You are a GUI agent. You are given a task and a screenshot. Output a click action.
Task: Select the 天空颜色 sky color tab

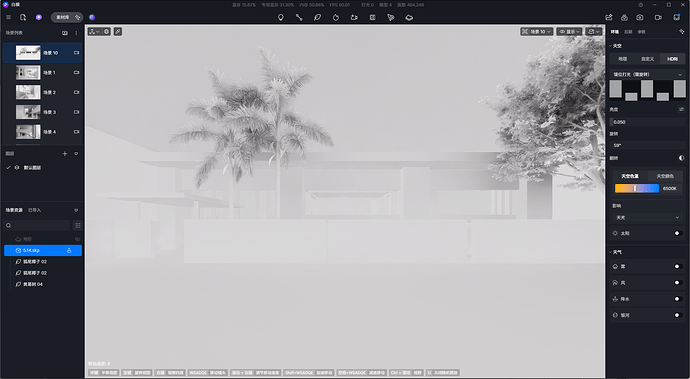tap(665, 176)
